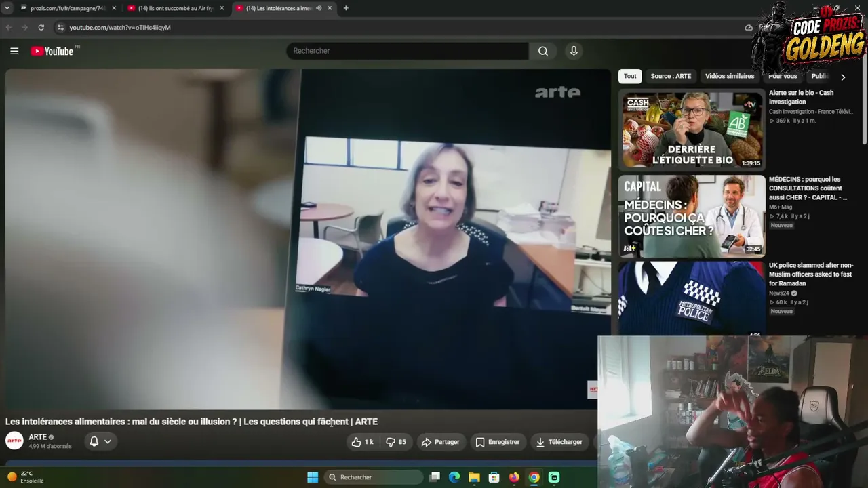Focus the YouTube Rechercher search field
This screenshot has width=868, height=488.
pos(407,51)
